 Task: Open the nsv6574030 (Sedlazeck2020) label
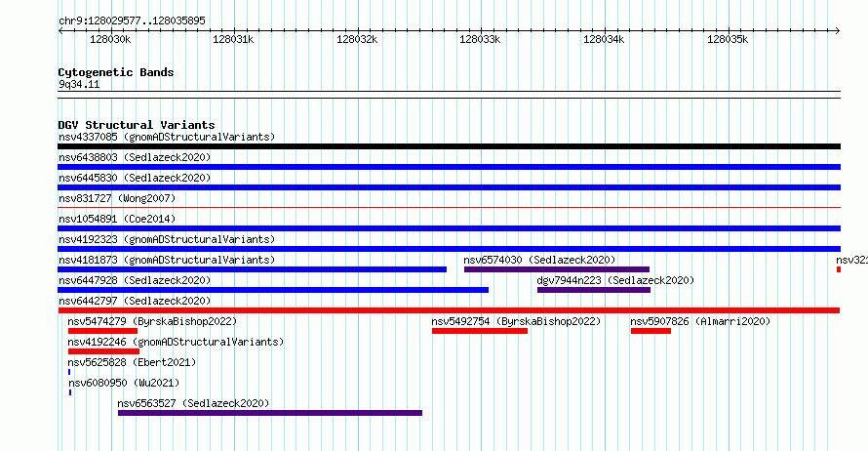click(539, 260)
